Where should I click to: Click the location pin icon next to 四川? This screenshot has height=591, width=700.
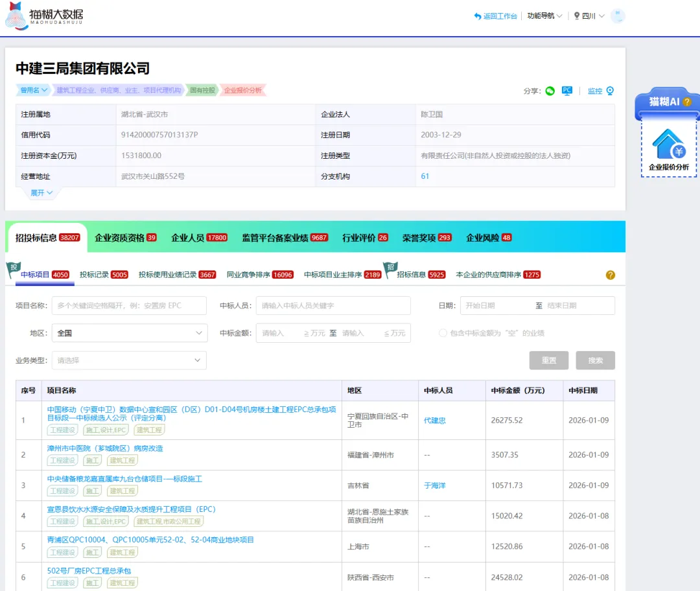coord(577,16)
